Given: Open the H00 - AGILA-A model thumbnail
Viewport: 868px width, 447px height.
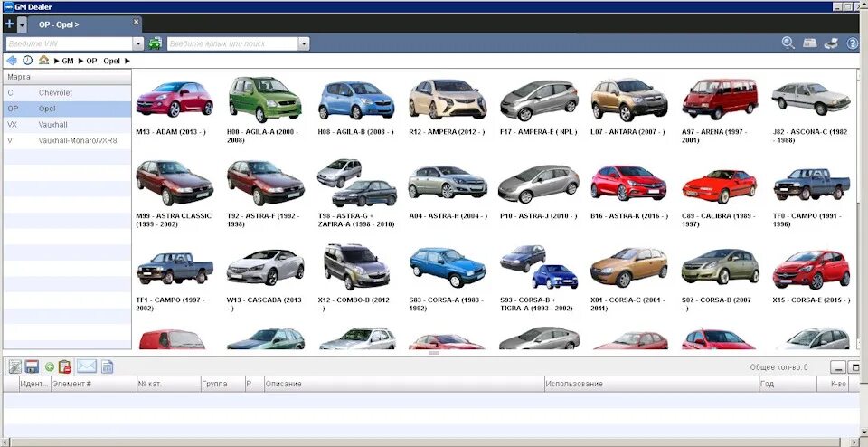Looking at the screenshot, I should (265, 99).
